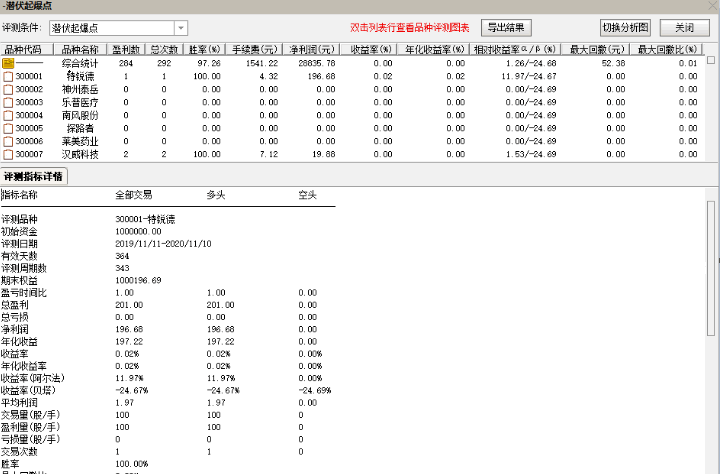Select the 神州泰岳 stock name cell
Screen dimensions: 720x474
[x=80, y=89]
